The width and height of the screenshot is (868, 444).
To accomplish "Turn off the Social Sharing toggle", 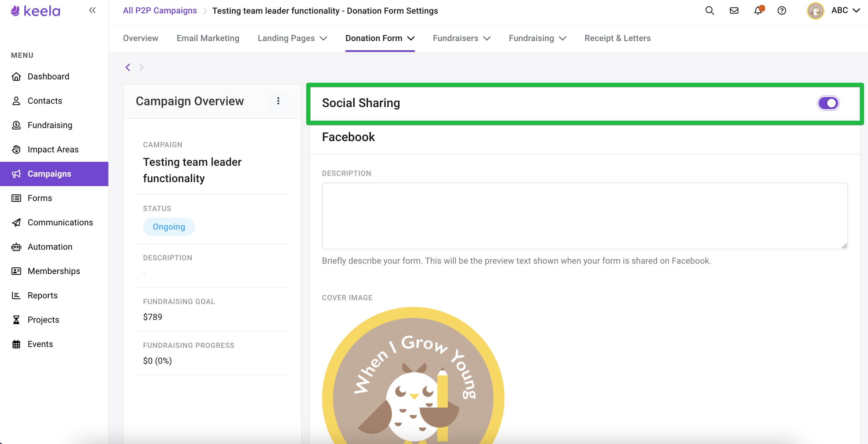I will 828,103.
